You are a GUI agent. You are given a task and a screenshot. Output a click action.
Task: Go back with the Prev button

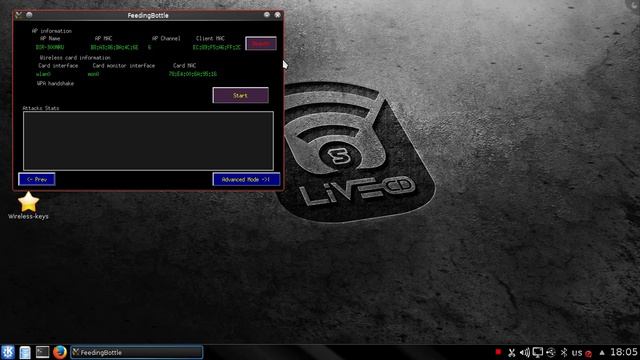(x=37, y=179)
